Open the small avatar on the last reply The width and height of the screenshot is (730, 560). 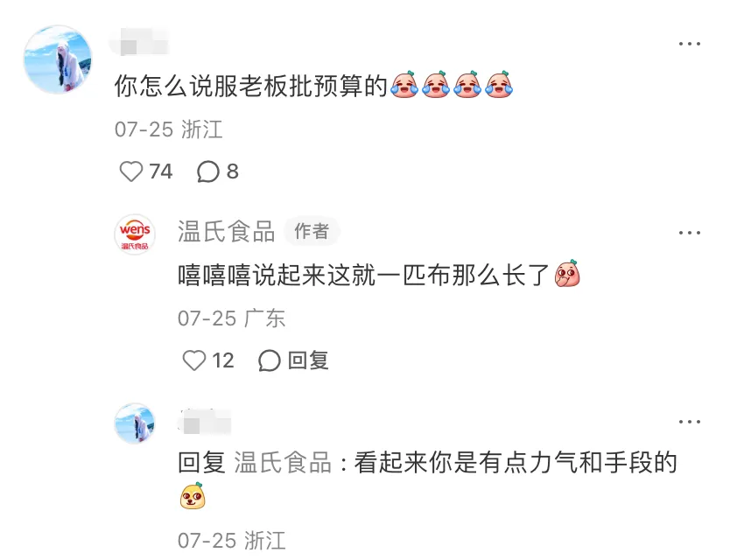click(x=135, y=423)
